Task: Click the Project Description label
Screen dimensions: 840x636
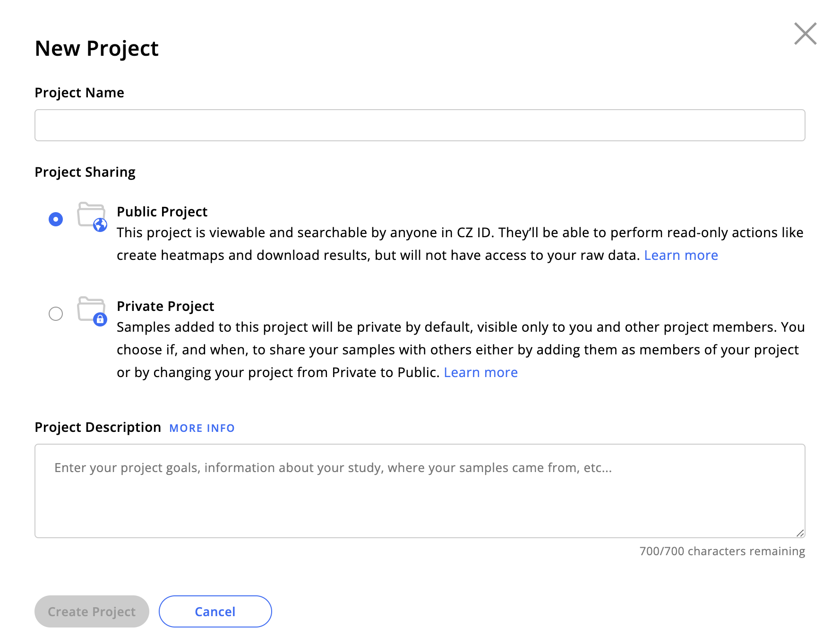Action: click(x=98, y=427)
